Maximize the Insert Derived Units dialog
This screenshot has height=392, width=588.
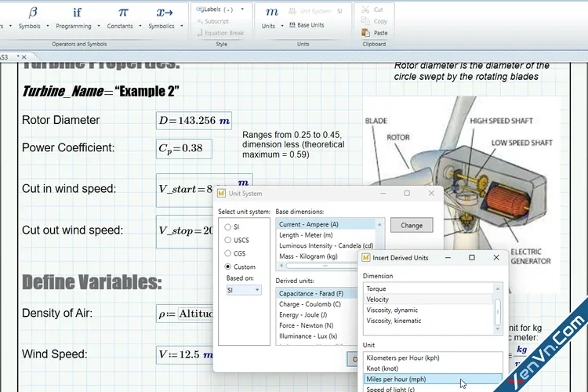click(472, 258)
